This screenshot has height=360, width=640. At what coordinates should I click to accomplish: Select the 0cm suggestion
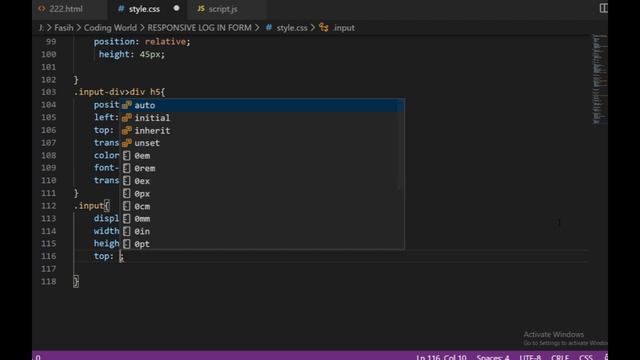262,206
